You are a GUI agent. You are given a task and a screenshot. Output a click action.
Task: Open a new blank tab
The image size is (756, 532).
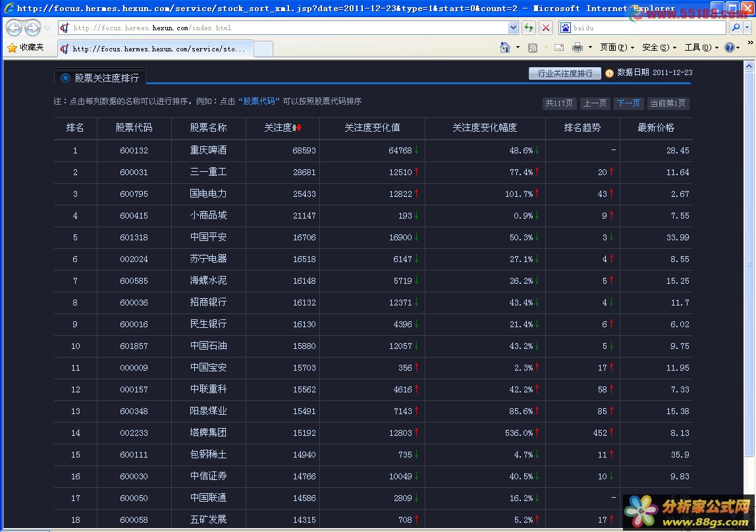pos(263,49)
